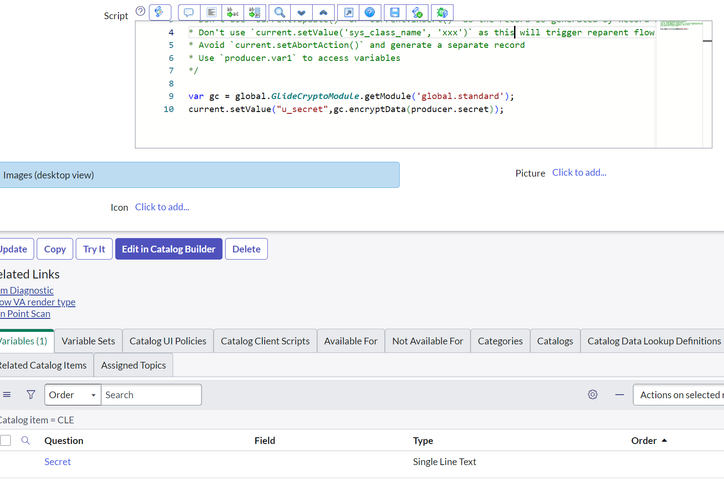Run the script syntax check icon
Screen dimensions: 724x482
pos(417,12)
